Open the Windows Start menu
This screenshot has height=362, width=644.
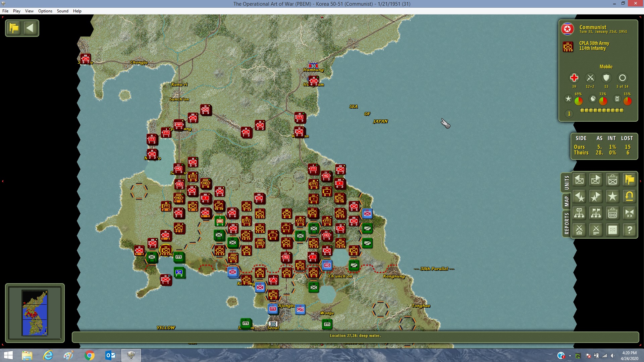8,355
